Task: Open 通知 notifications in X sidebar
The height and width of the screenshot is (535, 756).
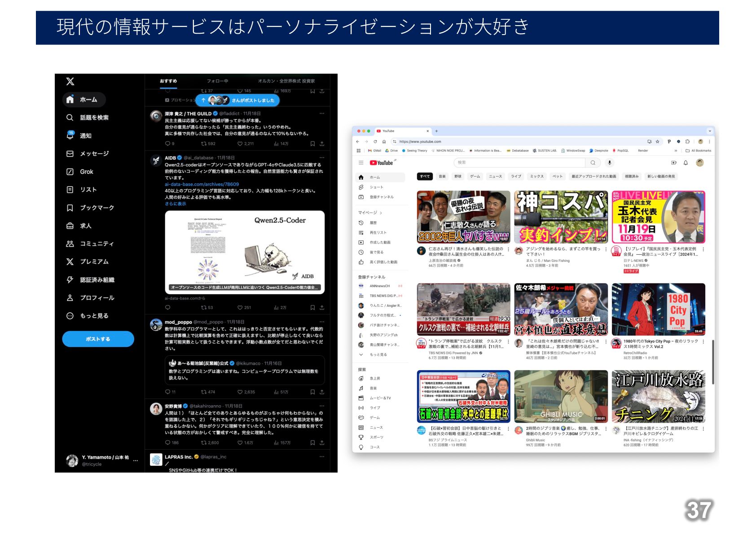Action: 79,136
